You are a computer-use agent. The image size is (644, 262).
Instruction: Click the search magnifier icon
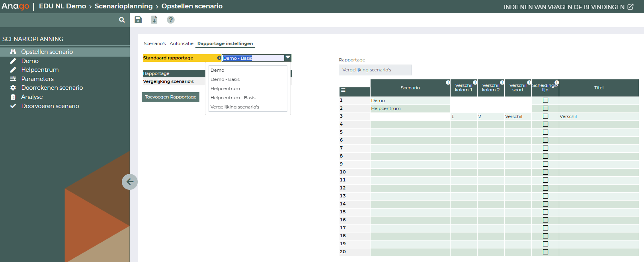point(122,20)
